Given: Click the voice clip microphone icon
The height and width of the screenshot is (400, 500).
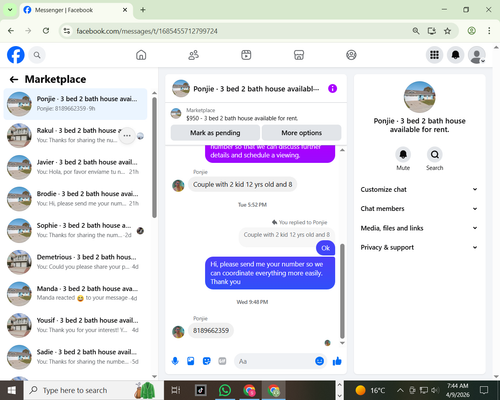Looking at the screenshot, I should (175, 361).
